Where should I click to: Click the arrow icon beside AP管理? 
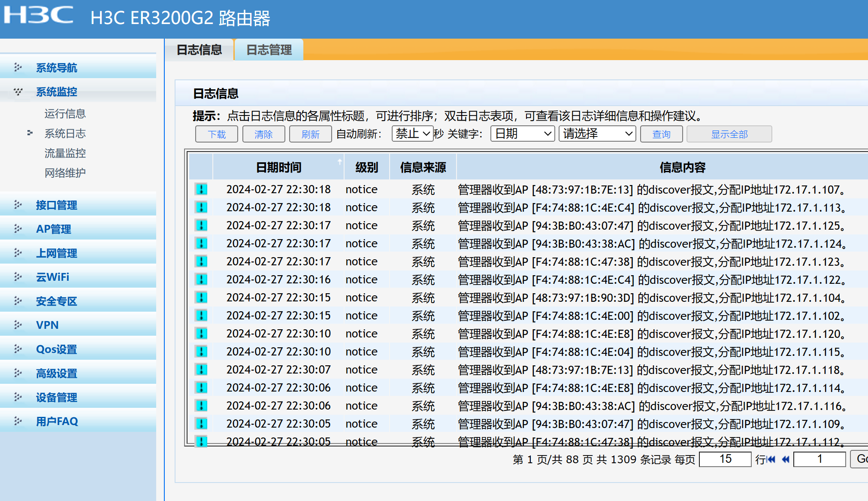coord(18,229)
